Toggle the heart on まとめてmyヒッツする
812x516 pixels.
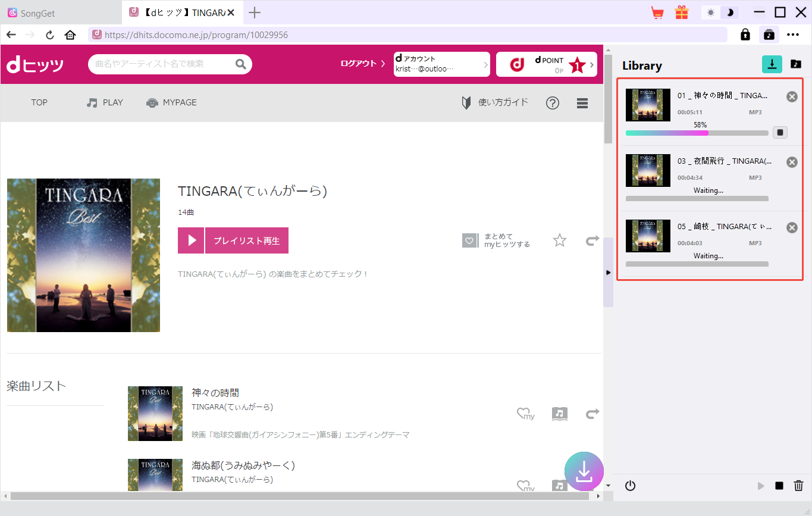coord(470,240)
